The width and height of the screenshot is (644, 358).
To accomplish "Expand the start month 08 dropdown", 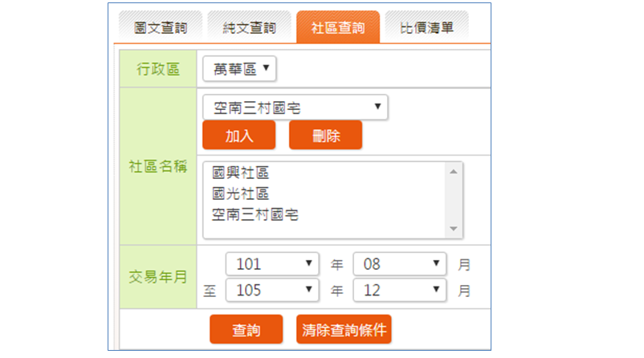I will tap(399, 264).
